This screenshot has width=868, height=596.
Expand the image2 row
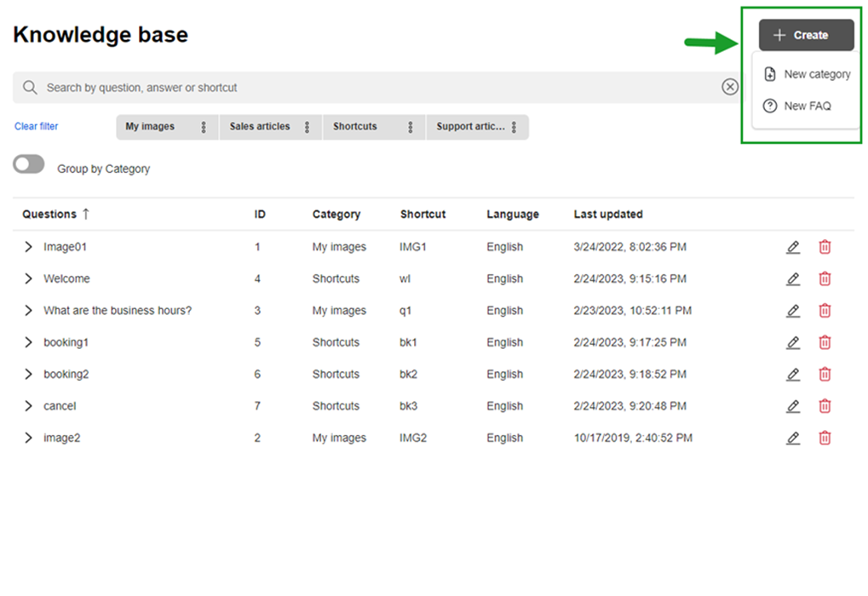click(x=28, y=438)
